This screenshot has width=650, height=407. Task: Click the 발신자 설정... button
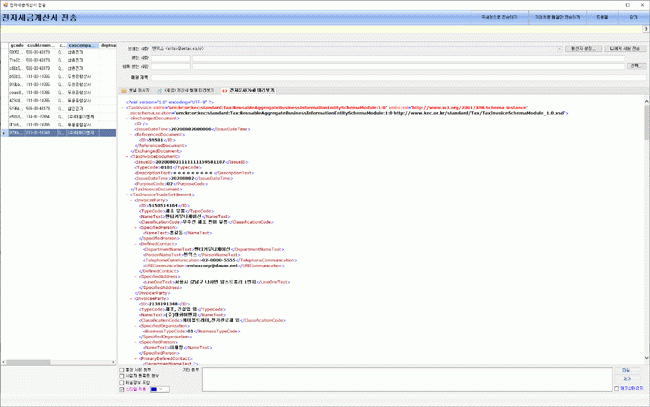pyautogui.click(x=583, y=49)
